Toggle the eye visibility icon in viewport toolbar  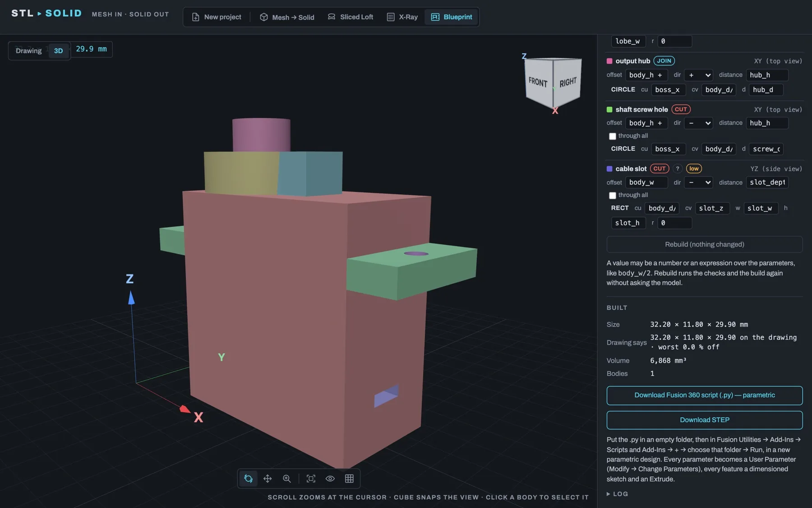(x=330, y=479)
